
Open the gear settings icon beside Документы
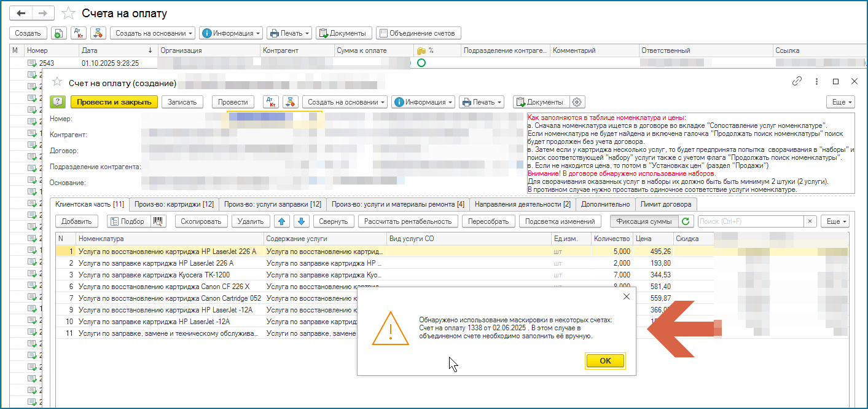pos(577,102)
